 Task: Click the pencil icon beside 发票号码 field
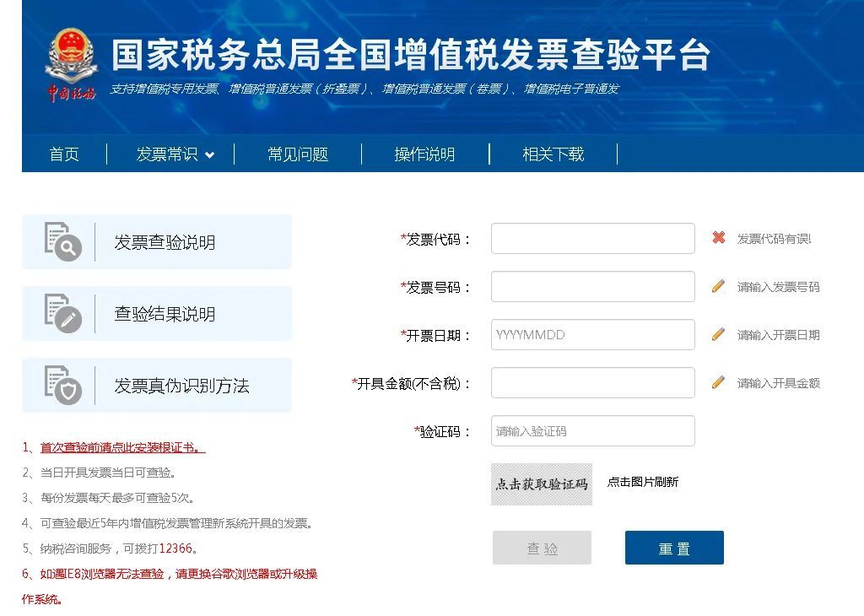[718, 286]
